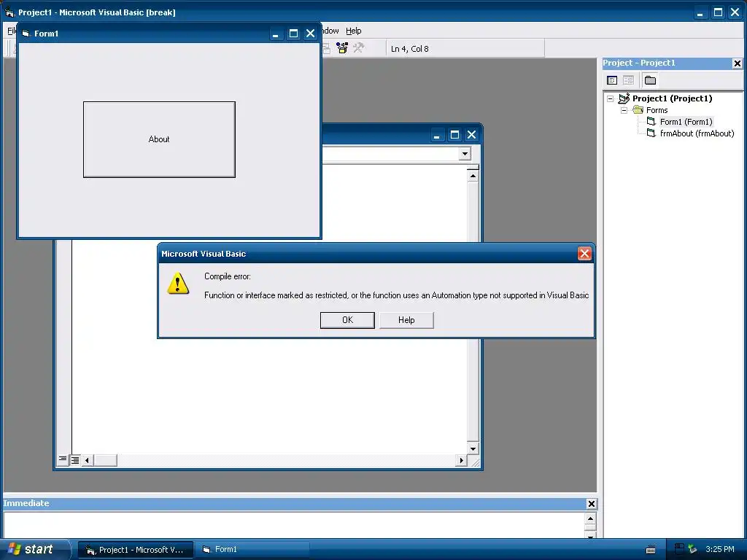This screenshot has width=747, height=560.
Task: Open the Help menu
Action: (354, 31)
